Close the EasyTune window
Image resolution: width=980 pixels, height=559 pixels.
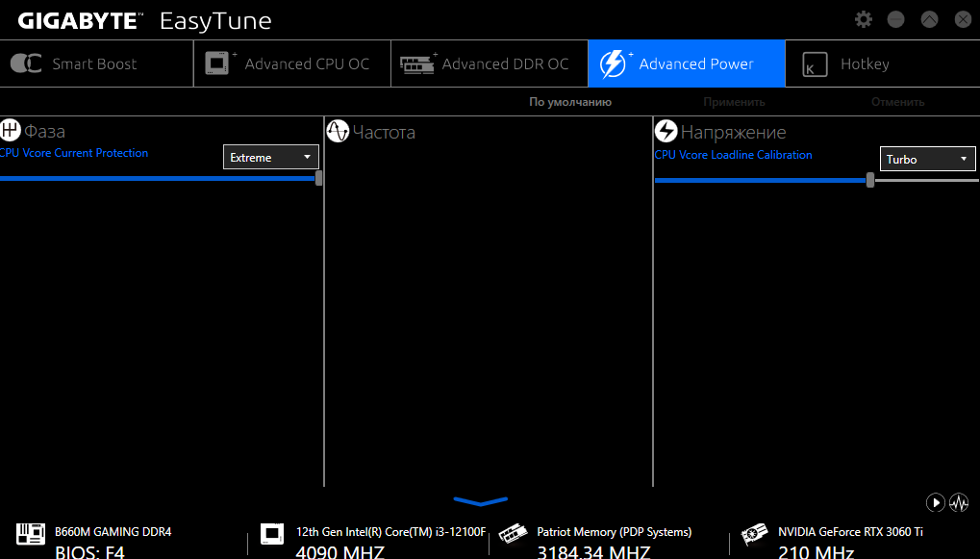[x=963, y=19]
